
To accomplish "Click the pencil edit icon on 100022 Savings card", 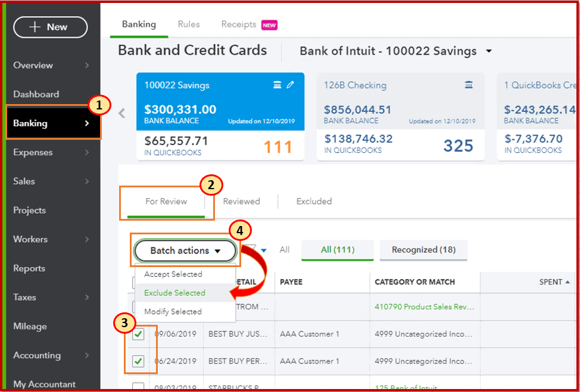I will tap(291, 85).
